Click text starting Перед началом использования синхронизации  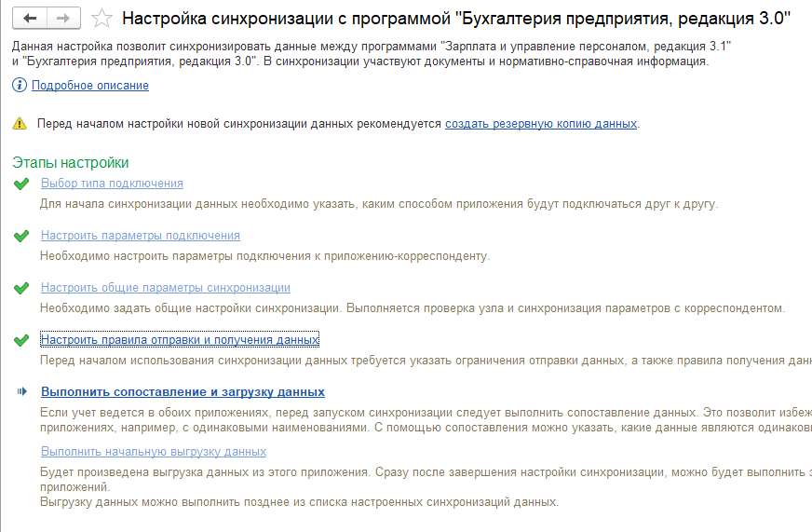426,361
